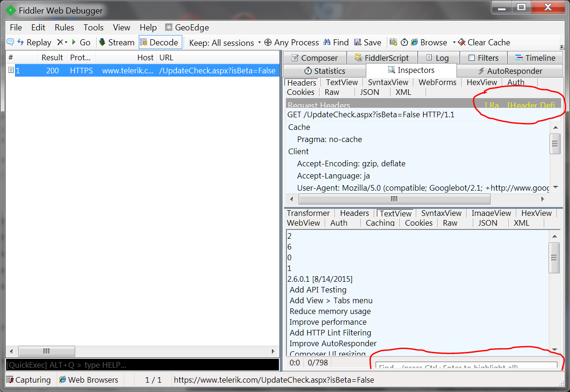Sort sessions by Host column header

[126, 57]
